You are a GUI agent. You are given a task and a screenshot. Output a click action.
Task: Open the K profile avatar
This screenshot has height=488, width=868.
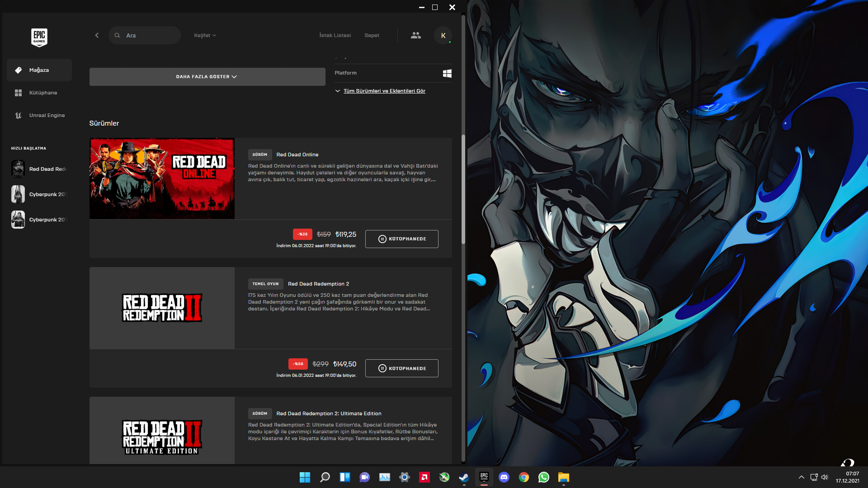(443, 35)
